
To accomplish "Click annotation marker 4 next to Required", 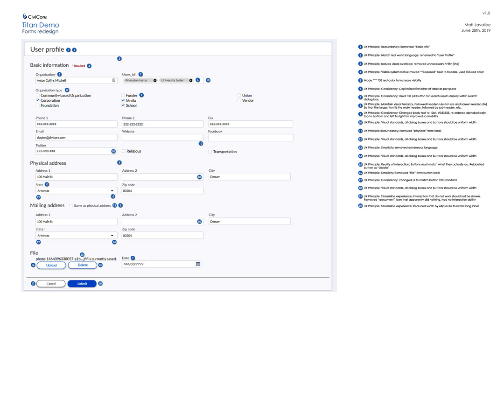I will (89, 66).
